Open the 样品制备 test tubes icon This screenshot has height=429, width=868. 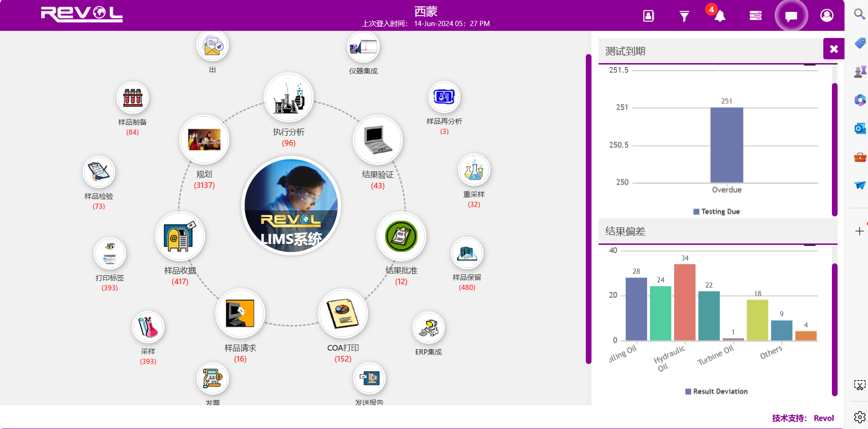coord(133,98)
